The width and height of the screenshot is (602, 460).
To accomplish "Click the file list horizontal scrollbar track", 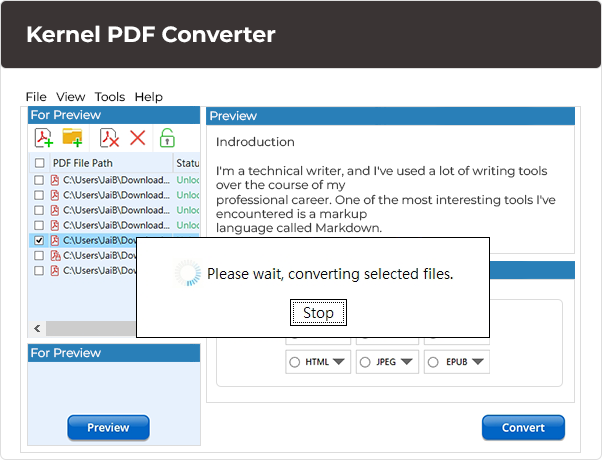I will point(91,329).
